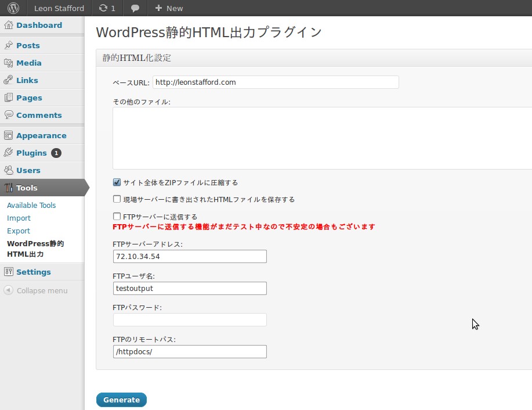This screenshot has height=410, width=532.
Task: Click the Leon Stafford site name
Action: [59, 8]
